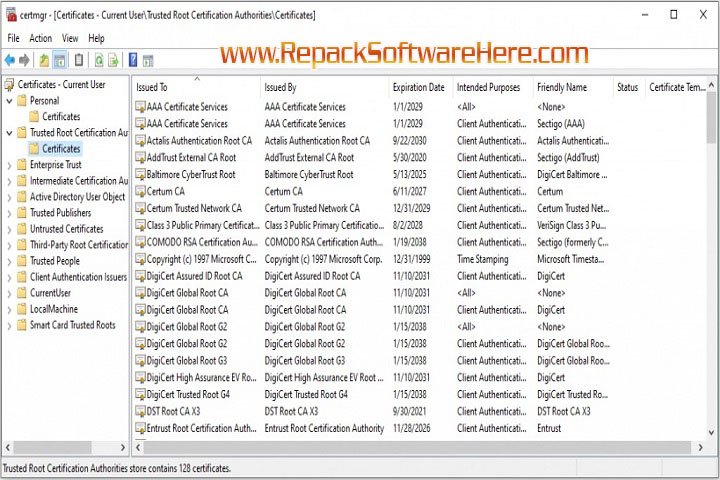Click the certmgr title bar app icon

click(11, 15)
